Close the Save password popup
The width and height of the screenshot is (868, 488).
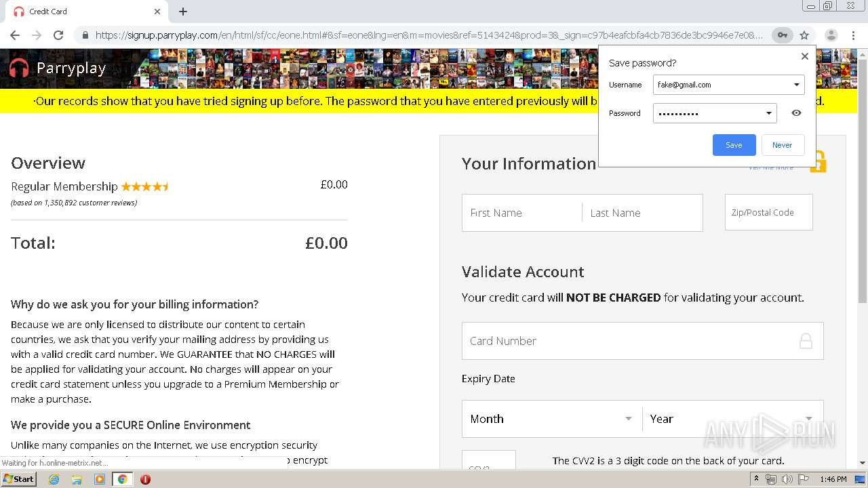pos(805,56)
